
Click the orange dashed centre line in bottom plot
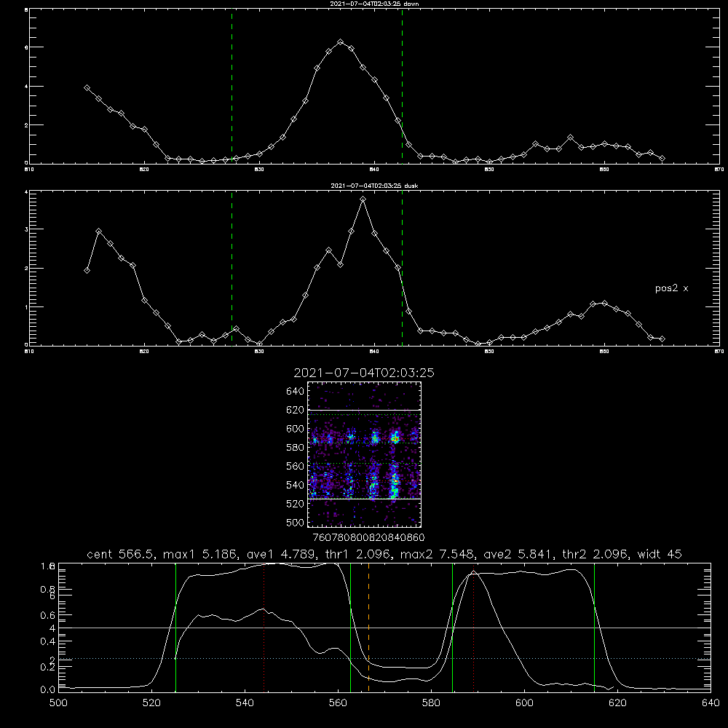pyautogui.click(x=368, y=628)
